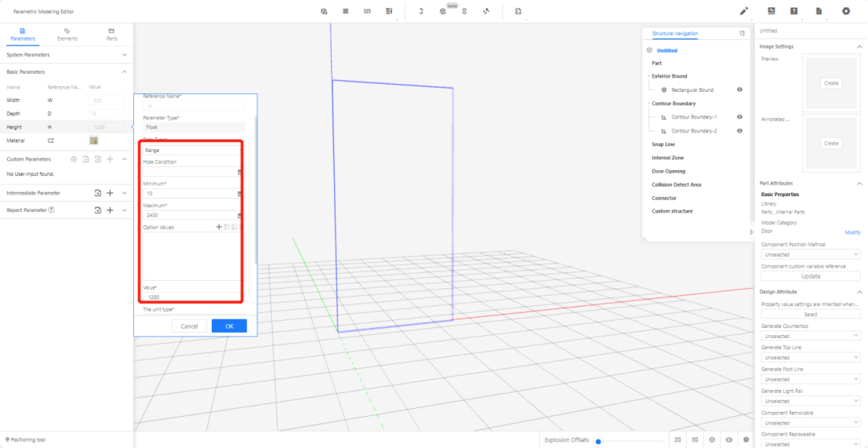Click the Modify link beside Door category

[x=852, y=232]
